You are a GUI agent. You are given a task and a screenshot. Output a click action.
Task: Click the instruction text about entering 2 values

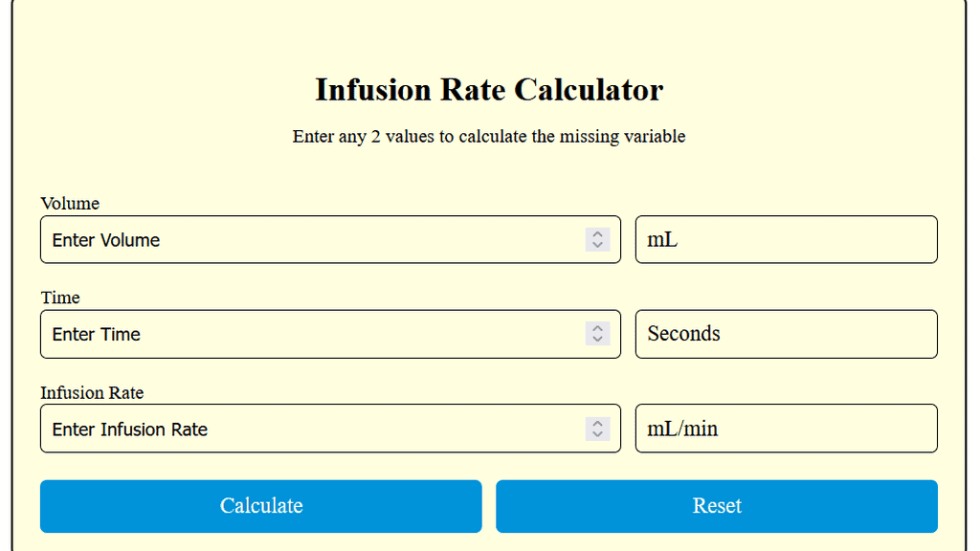489,137
